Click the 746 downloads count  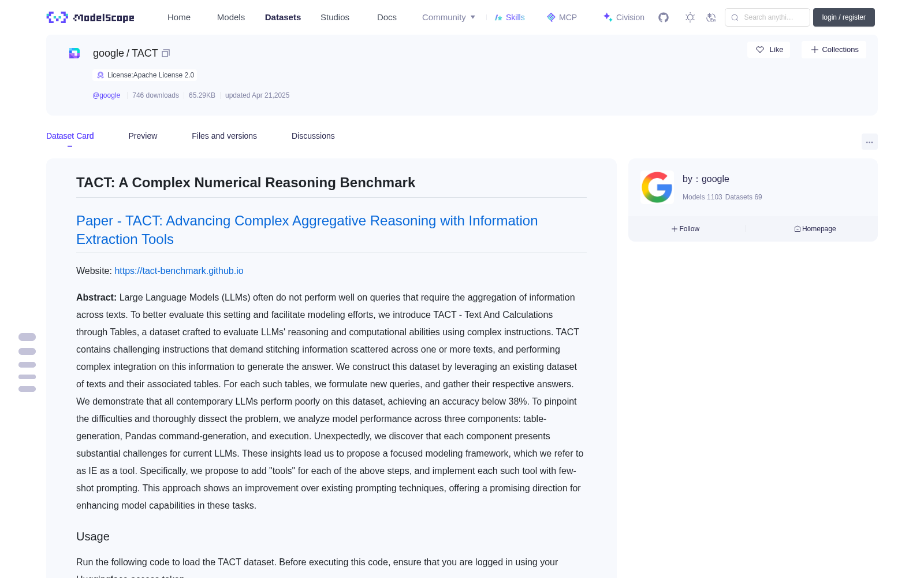pyautogui.click(x=155, y=95)
